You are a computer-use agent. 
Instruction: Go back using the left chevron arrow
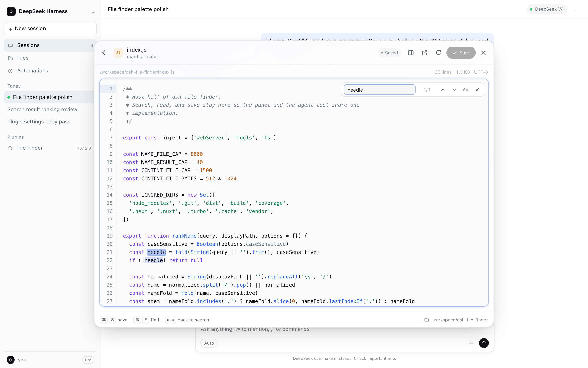click(104, 53)
